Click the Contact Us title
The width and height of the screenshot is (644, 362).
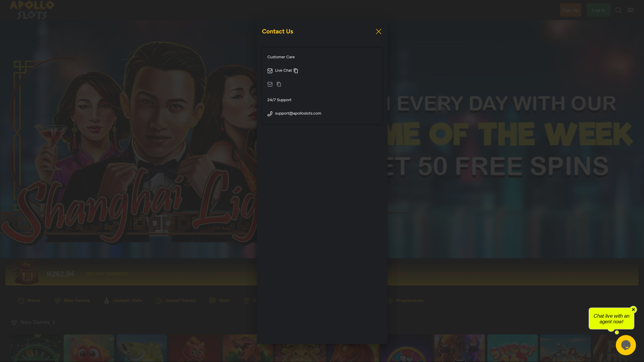277,32
